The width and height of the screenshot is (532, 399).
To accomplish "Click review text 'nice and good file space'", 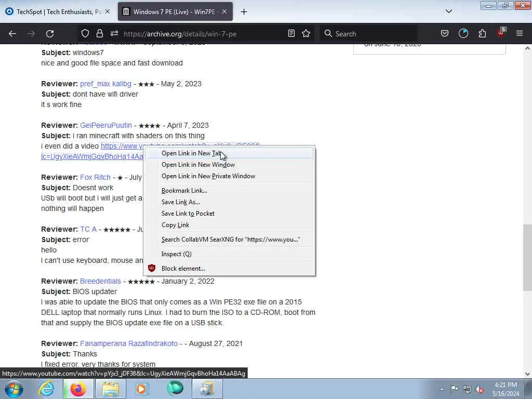I will click(x=112, y=63).
